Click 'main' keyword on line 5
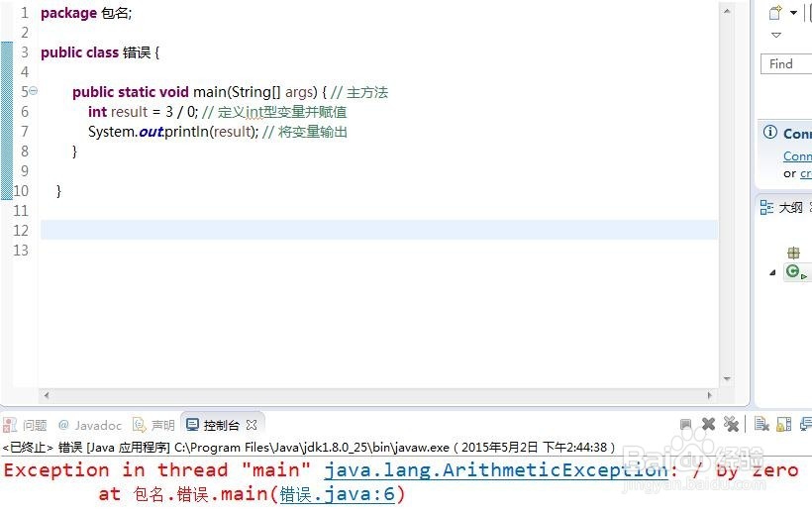The height and width of the screenshot is (512, 812). [210, 92]
